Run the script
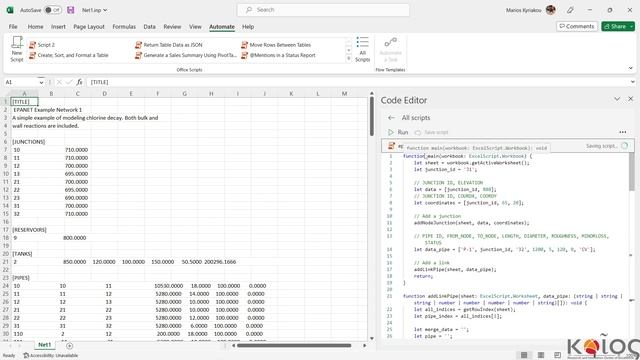Screen dimensions: 640x360 [398, 132]
